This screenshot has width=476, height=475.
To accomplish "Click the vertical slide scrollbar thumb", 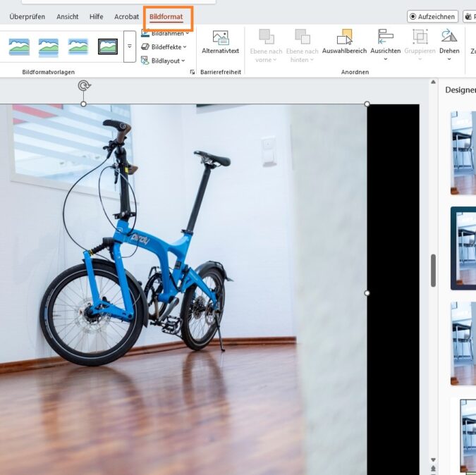I will click(433, 271).
